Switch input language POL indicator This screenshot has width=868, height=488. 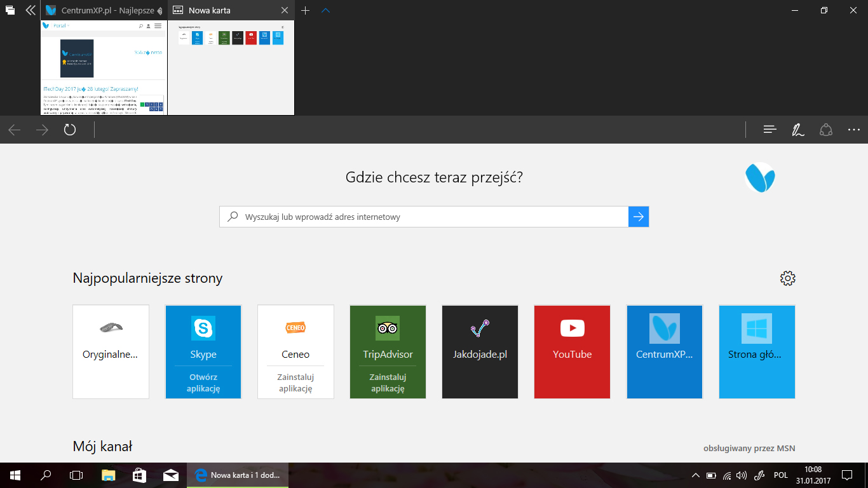[x=781, y=475]
